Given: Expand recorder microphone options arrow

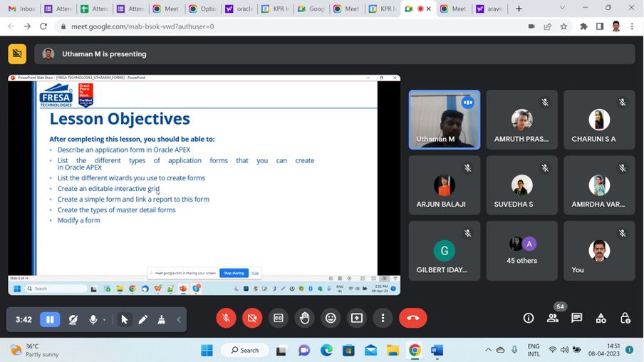Looking at the screenshot, I should pos(104,320).
